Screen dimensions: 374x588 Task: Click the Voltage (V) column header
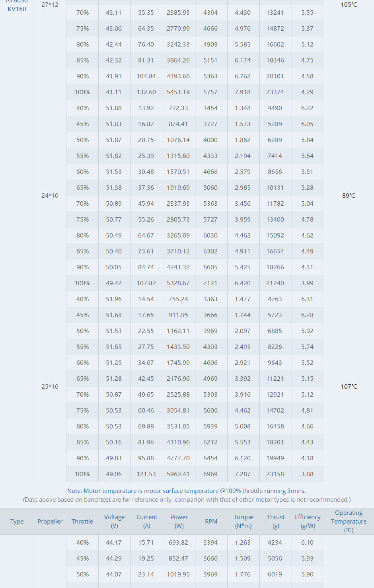pyautogui.click(x=114, y=521)
